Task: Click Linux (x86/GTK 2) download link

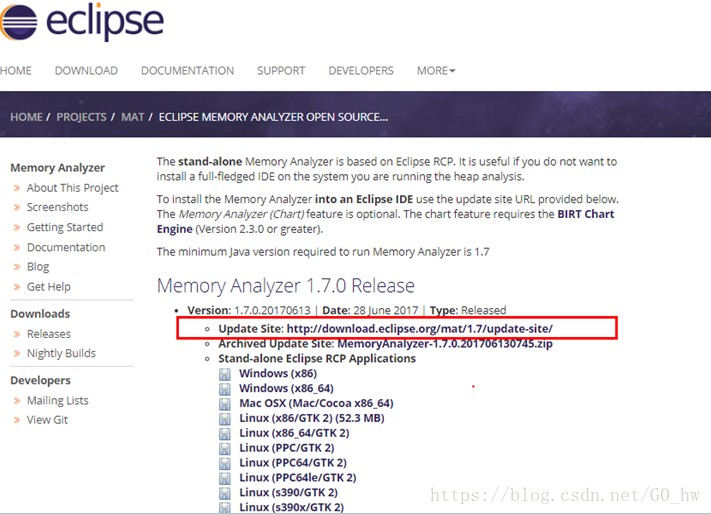Action: [312, 418]
